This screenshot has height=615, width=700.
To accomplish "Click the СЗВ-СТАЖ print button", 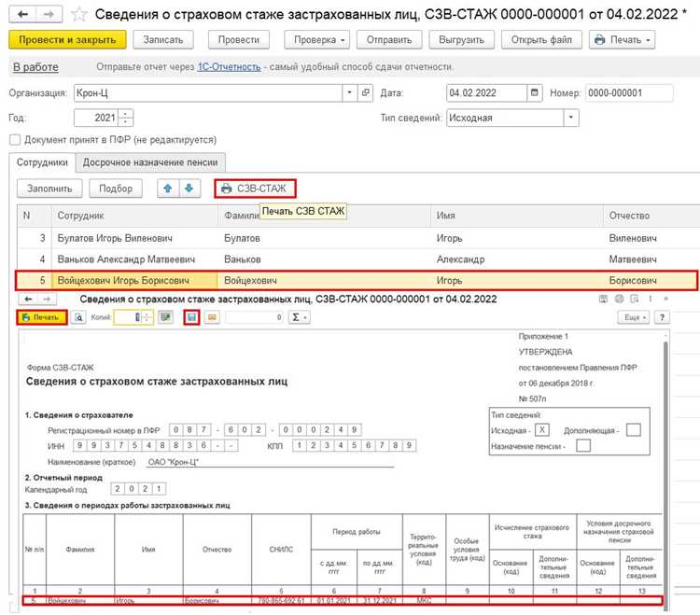I will click(255, 189).
